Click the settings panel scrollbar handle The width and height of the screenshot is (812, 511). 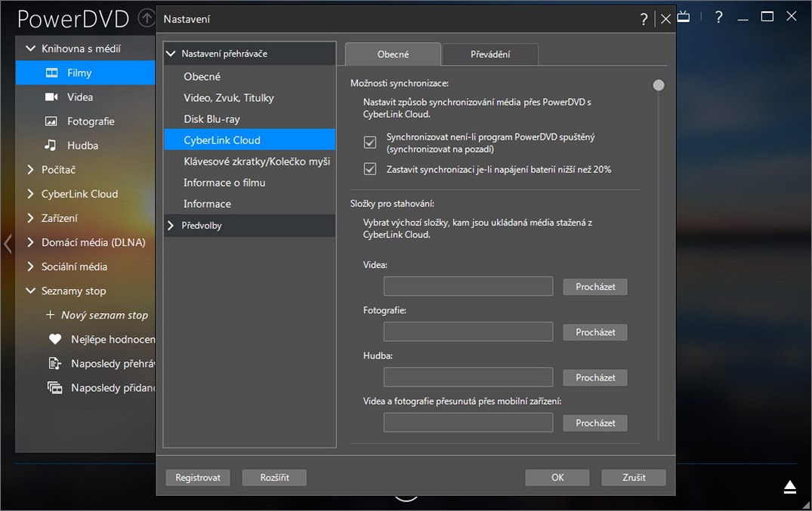[x=659, y=86]
